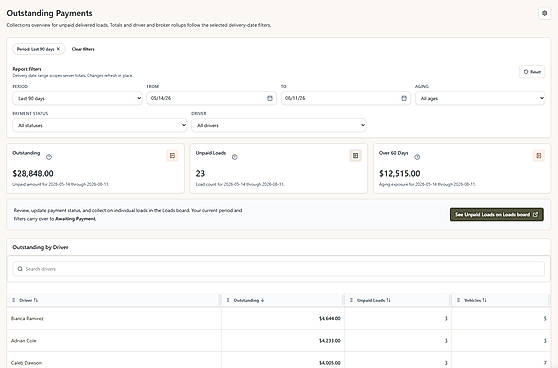The height and width of the screenshot is (368, 558).
Task: Edit the From date field
Action: [211, 98]
